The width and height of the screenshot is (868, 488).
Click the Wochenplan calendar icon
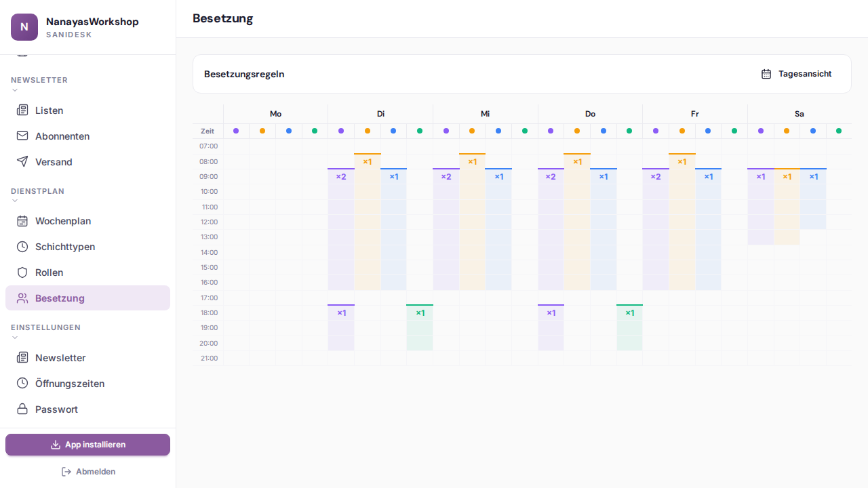coord(22,221)
